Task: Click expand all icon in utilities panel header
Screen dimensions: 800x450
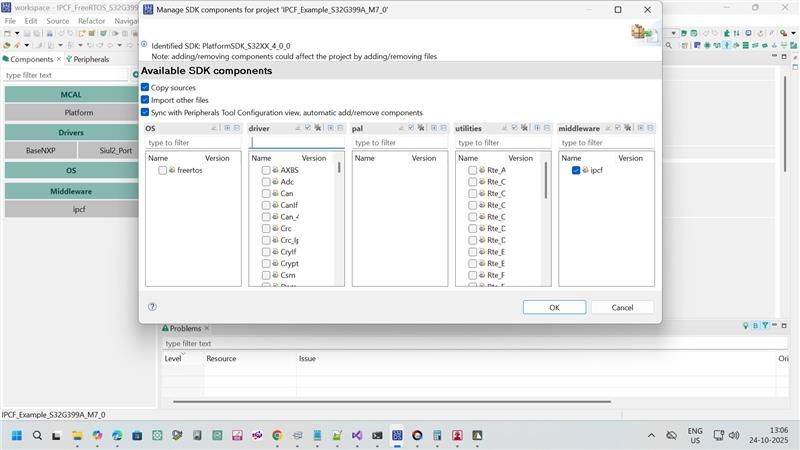Action: click(537, 128)
